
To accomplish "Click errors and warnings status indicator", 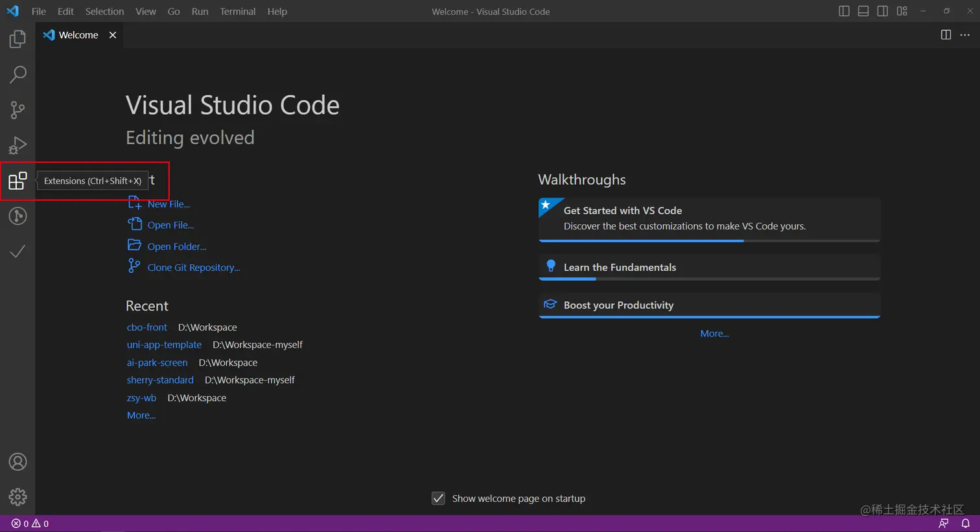I will point(30,524).
